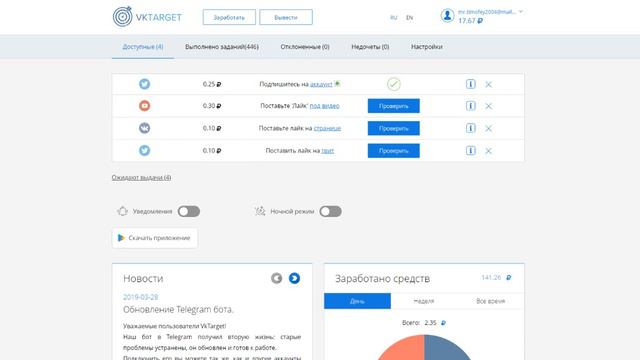Open info icon for the subscribe task
The image size is (640, 360).
[471, 84]
